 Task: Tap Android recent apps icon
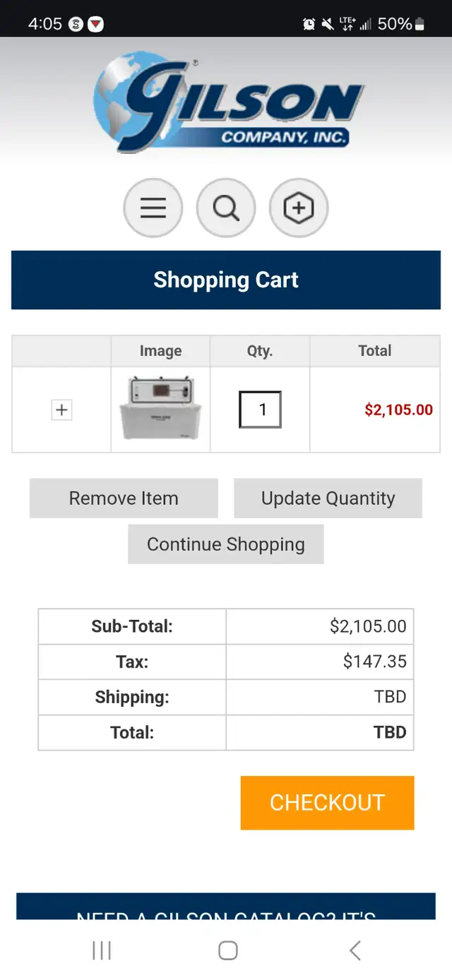pos(102,950)
